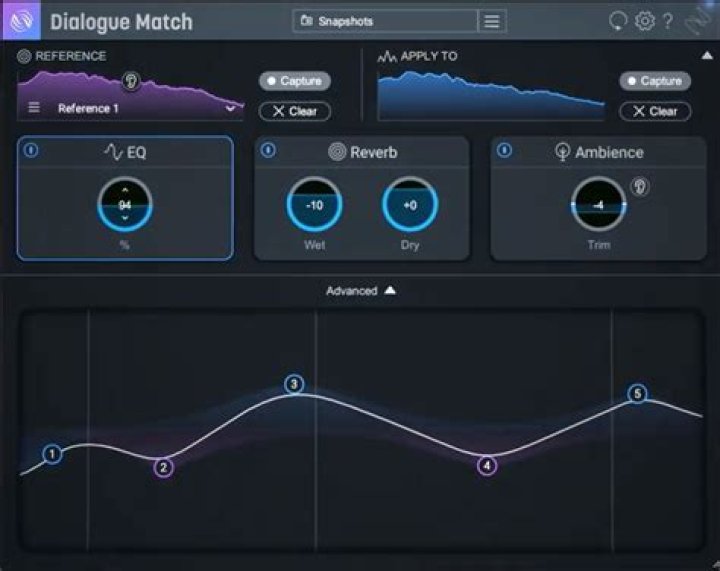
Task: Open the help question mark
Action: coord(668,21)
